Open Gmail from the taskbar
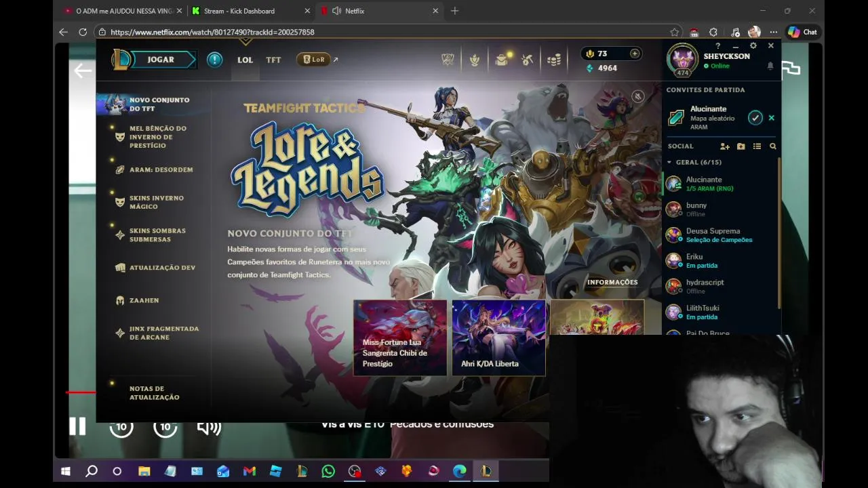868x488 pixels. (250, 471)
